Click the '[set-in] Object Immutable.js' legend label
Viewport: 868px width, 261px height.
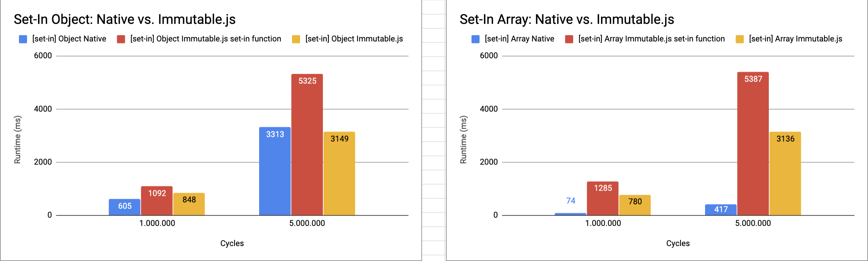pyautogui.click(x=354, y=39)
